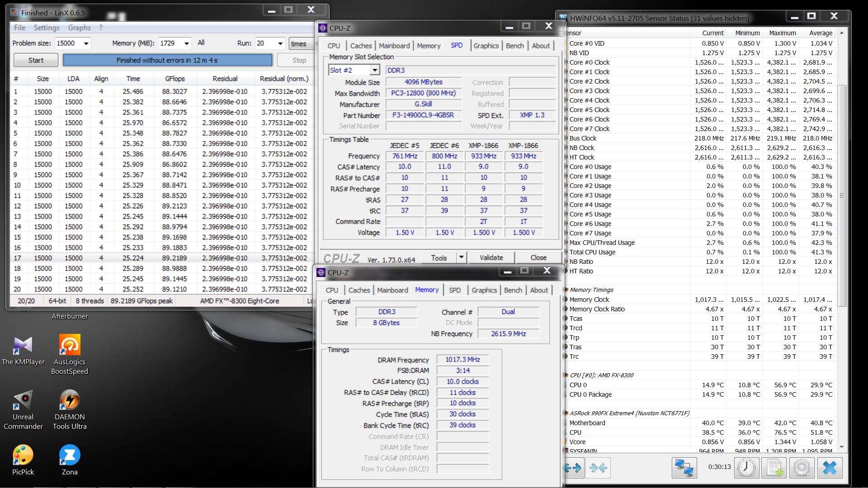Expand the Memory (MiB) dropdown
This screenshot has width=868, height=488.
[x=187, y=43]
